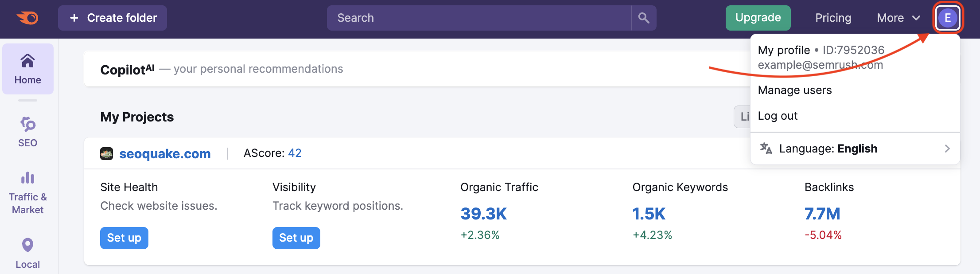Focus the Search input field
The width and height of the screenshot is (980, 274).
478,18
